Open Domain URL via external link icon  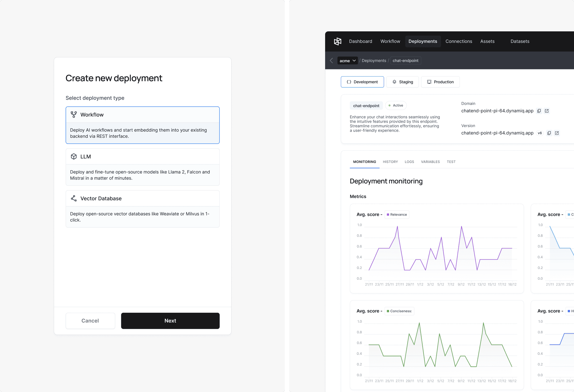point(547,111)
